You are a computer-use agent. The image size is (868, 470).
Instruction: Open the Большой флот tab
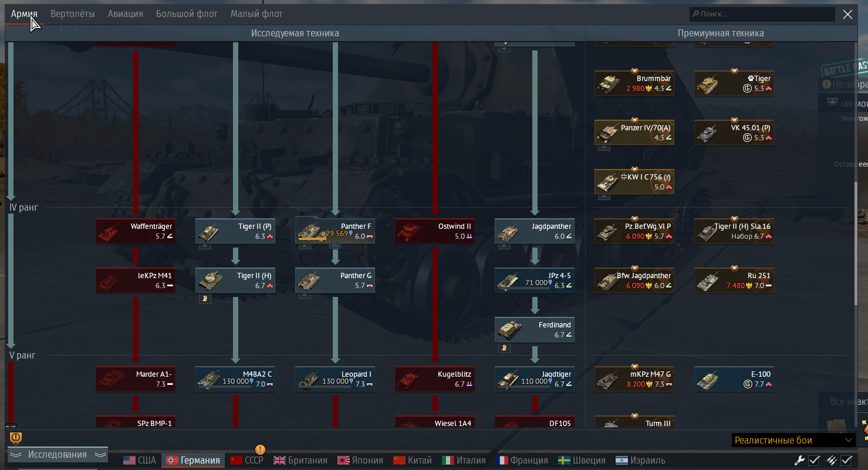tap(187, 13)
